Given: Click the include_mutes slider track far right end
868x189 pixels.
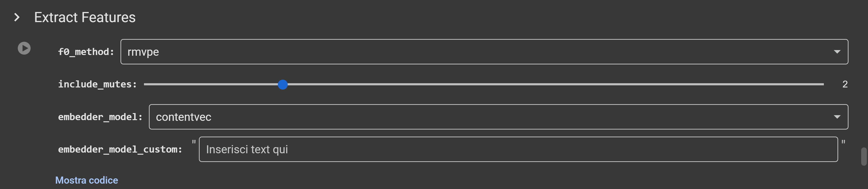Looking at the screenshot, I should tap(822, 84).
